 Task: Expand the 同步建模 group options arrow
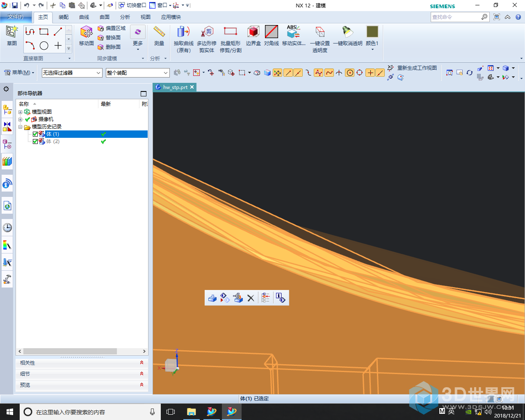143,59
